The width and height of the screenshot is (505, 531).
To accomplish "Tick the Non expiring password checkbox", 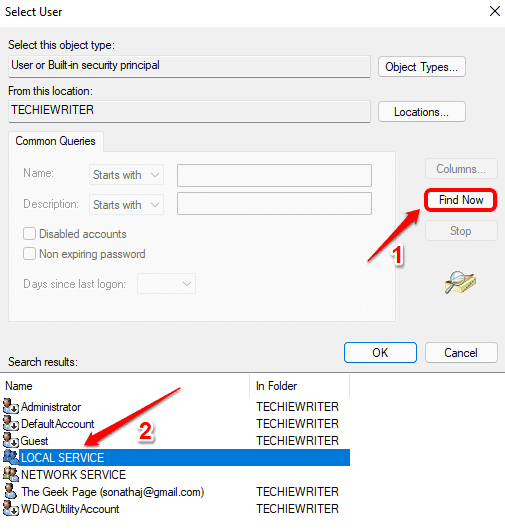I will [x=29, y=254].
